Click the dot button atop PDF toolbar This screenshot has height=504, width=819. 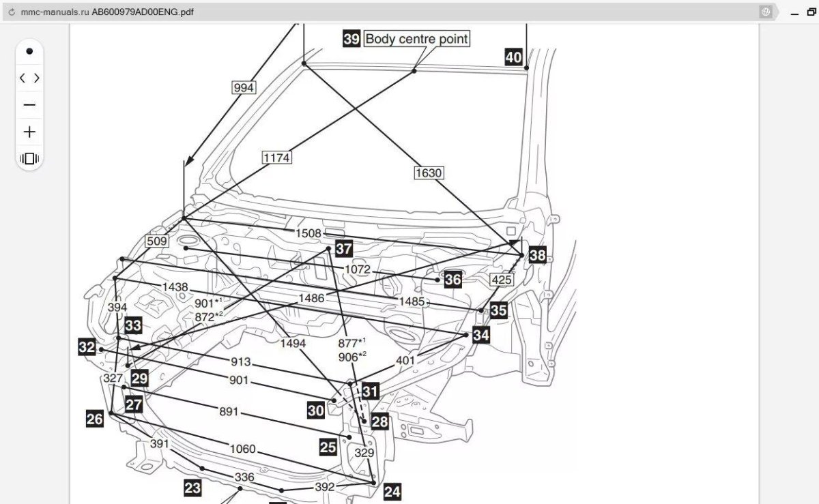point(29,51)
